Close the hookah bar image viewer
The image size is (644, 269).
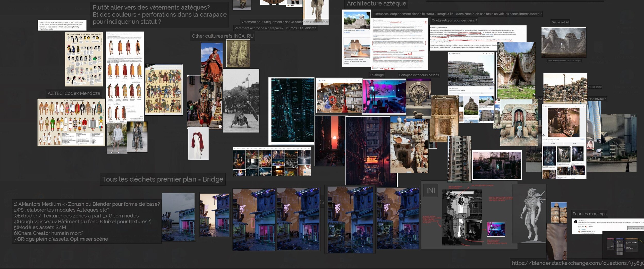tap(359, 81)
